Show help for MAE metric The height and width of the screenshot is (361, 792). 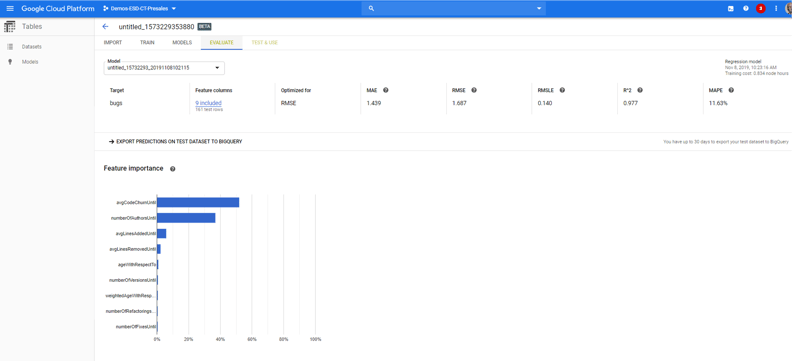pyautogui.click(x=385, y=90)
